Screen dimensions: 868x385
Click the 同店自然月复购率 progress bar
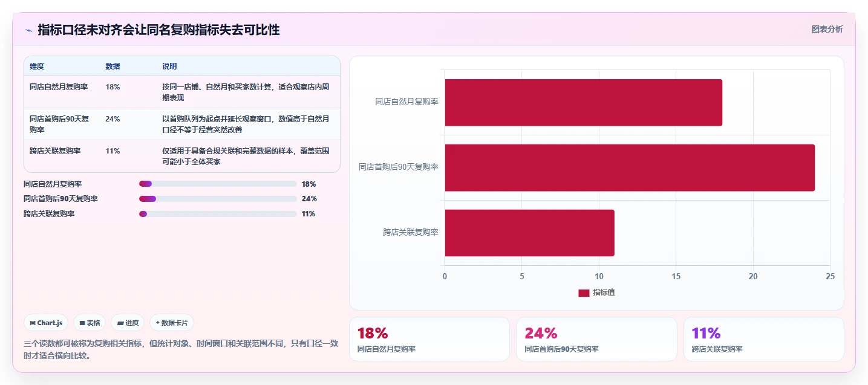pyautogui.click(x=218, y=184)
